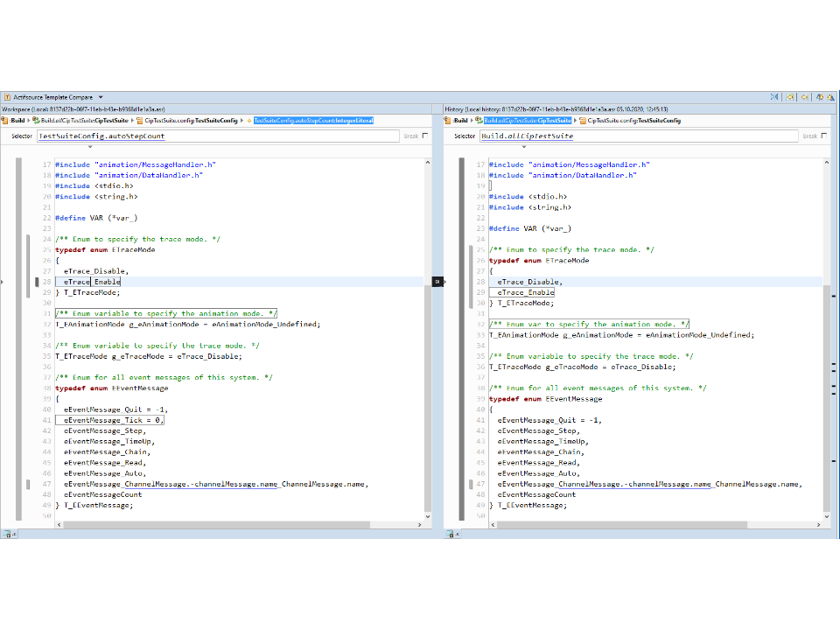Select highlighted Build.allCipTestSuite breadcrumb in right pane
840x630 pixels.
[528, 120]
